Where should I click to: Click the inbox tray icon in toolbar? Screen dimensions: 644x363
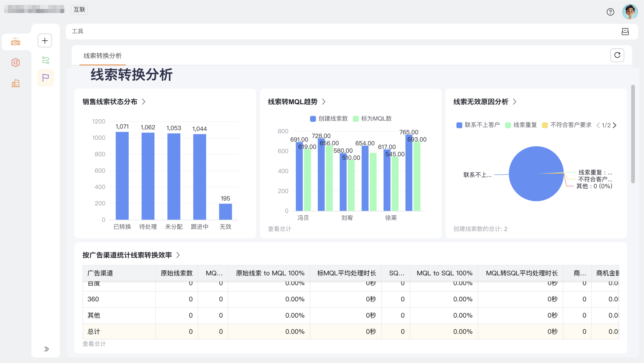click(625, 31)
